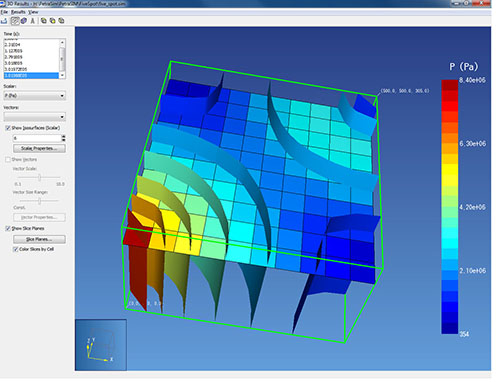500x382 pixels.
Task: Click the last view-preset cube icon
Action: click(x=61, y=21)
